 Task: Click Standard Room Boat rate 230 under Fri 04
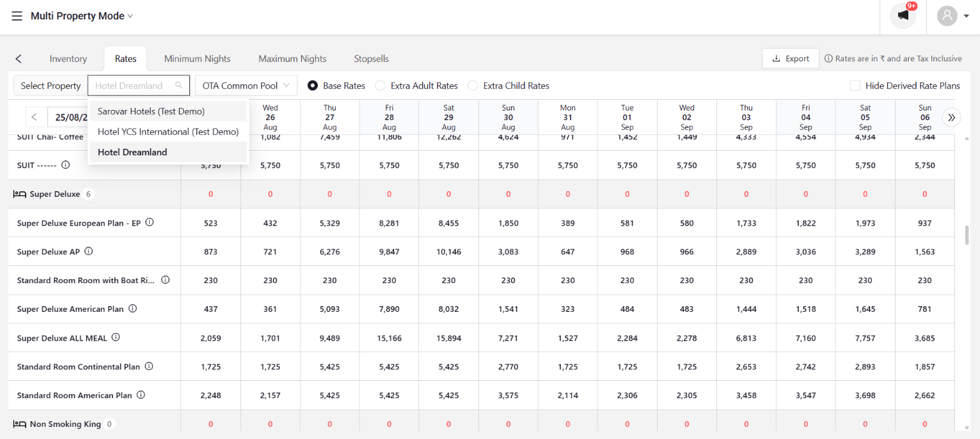click(x=806, y=281)
